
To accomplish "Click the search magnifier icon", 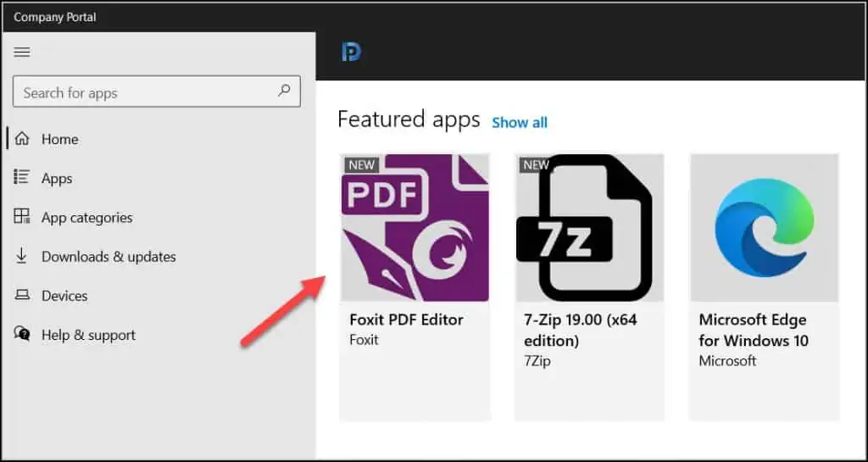I will point(284,90).
